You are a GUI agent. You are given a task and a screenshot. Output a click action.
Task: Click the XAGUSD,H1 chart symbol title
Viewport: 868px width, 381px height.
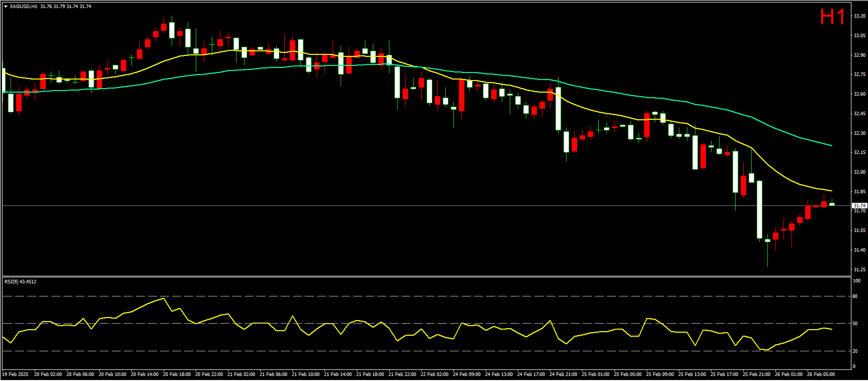tap(23, 7)
